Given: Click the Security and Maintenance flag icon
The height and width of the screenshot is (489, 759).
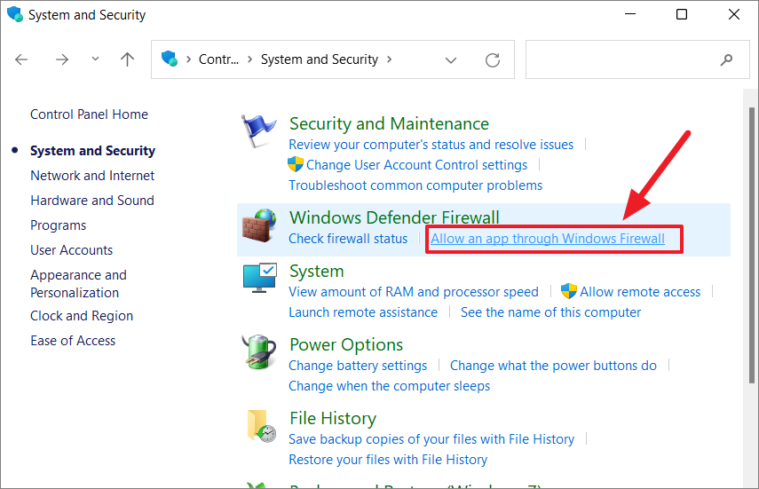Looking at the screenshot, I should click(259, 131).
